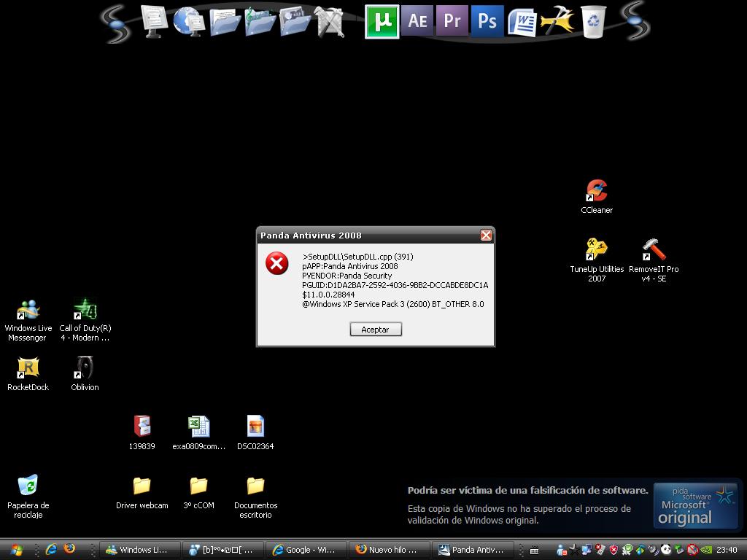Click the Messenger buddy tray icon

point(561,550)
